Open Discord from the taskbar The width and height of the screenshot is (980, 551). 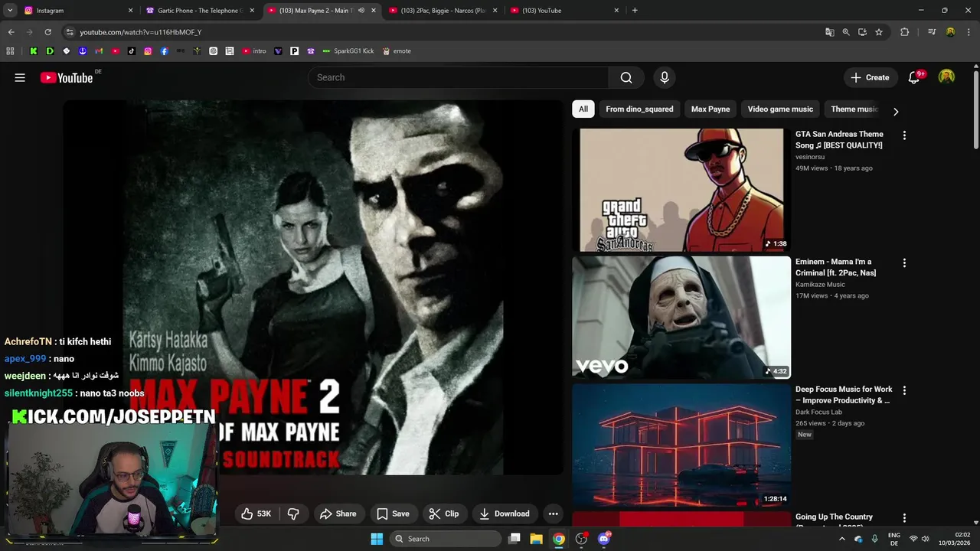[x=604, y=539]
